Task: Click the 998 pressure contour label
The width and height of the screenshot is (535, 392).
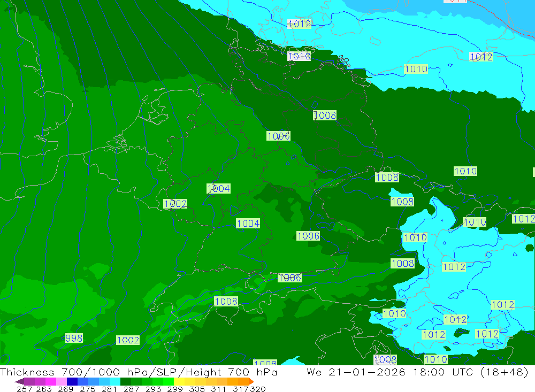Action: 74,338
